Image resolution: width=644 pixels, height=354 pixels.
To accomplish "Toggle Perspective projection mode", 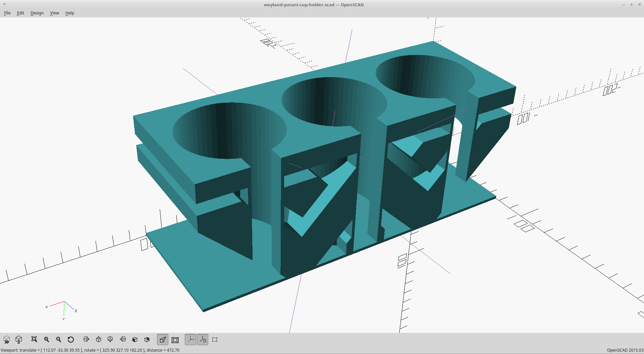I will point(163,340).
